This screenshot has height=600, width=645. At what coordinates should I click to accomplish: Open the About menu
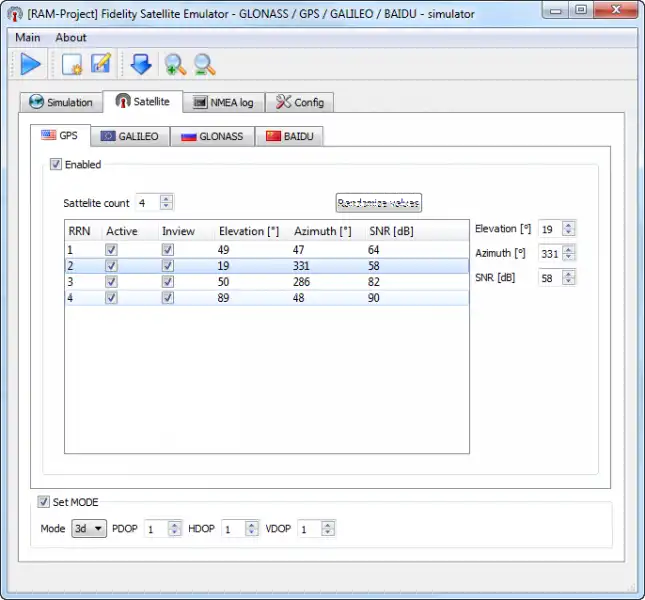pos(71,37)
